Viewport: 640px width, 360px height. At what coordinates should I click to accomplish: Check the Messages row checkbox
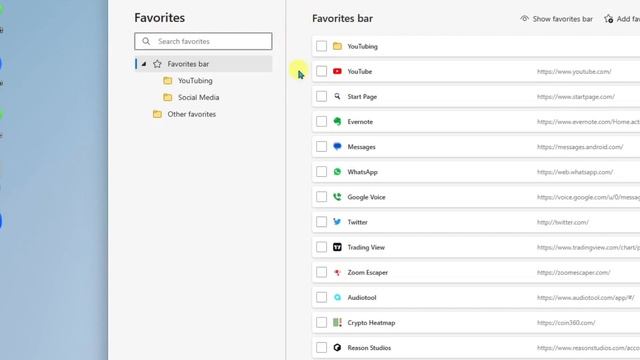coord(322,147)
